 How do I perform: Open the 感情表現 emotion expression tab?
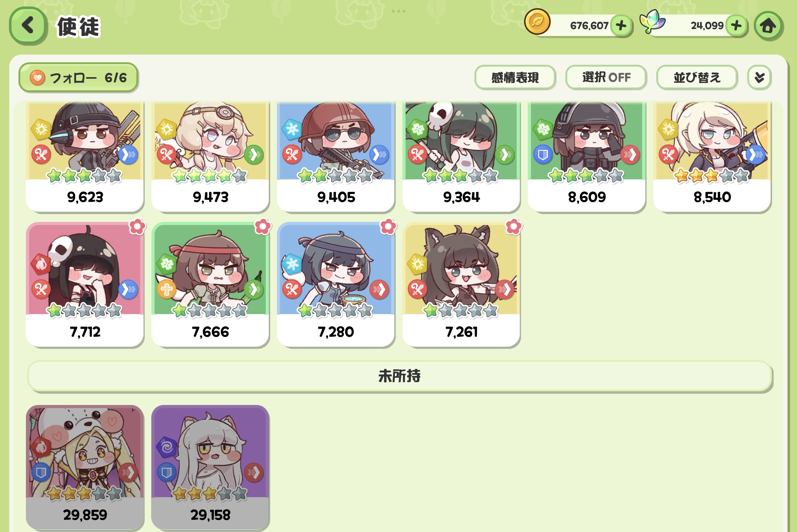(x=515, y=77)
